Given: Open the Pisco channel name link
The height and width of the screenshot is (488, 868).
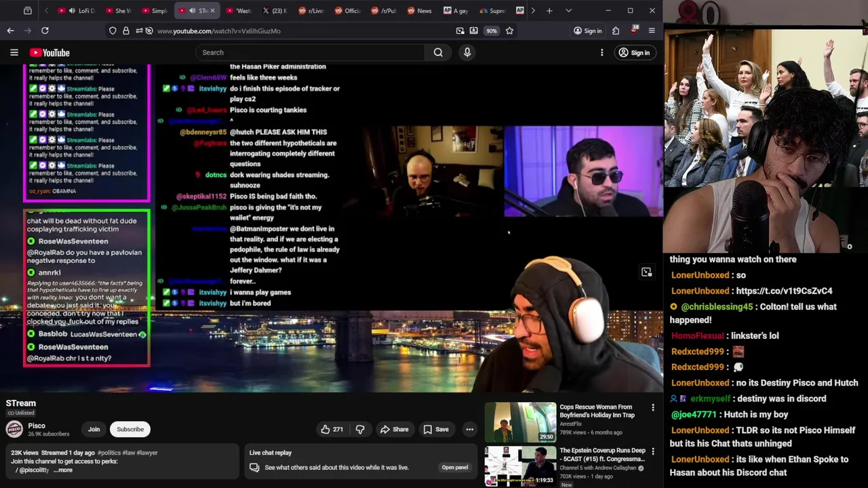Looking at the screenshot, I should click(37, 426).
